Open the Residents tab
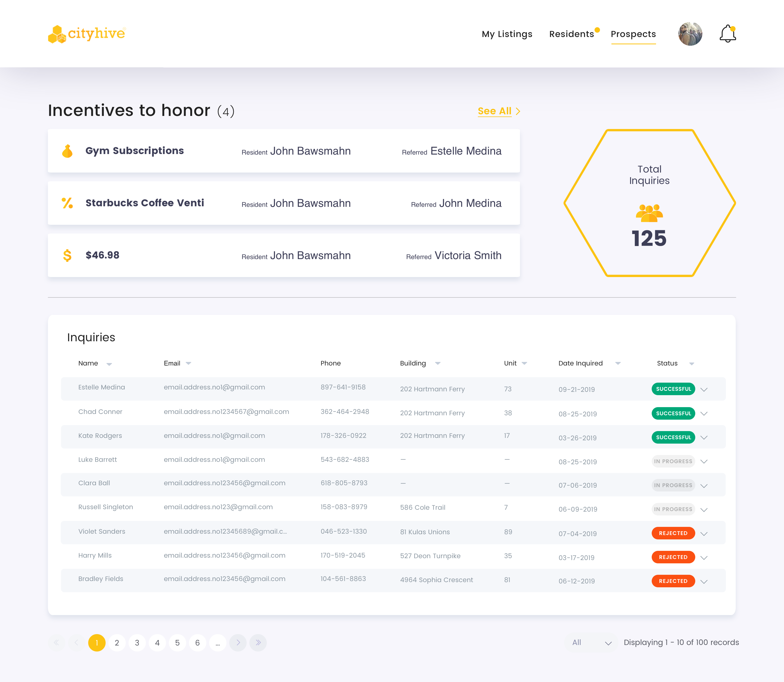Image resolution: width=784 pixels, height=682 pixels. point(571,34)
